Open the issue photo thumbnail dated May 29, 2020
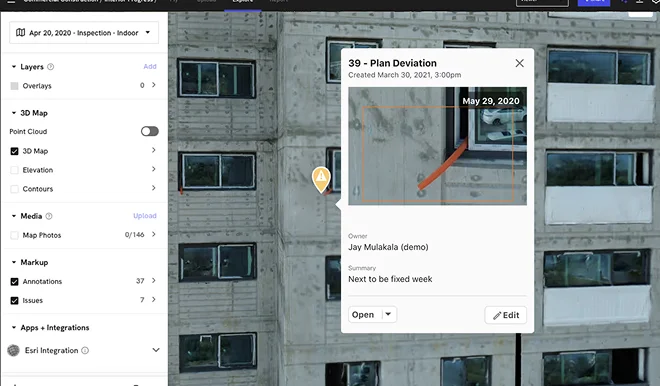The height and width of the screenshot is (386, 660). 437,146
